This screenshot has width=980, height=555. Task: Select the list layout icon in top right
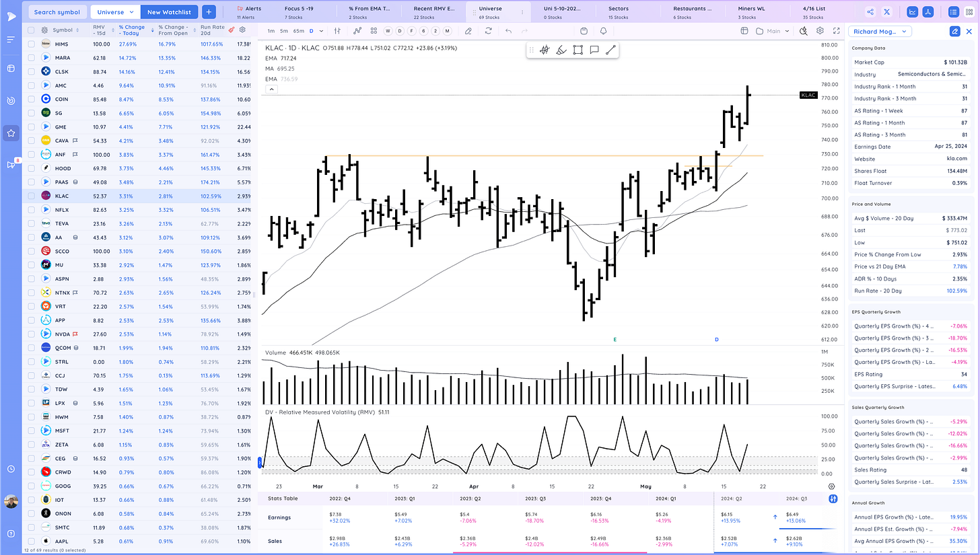(952, 11)
